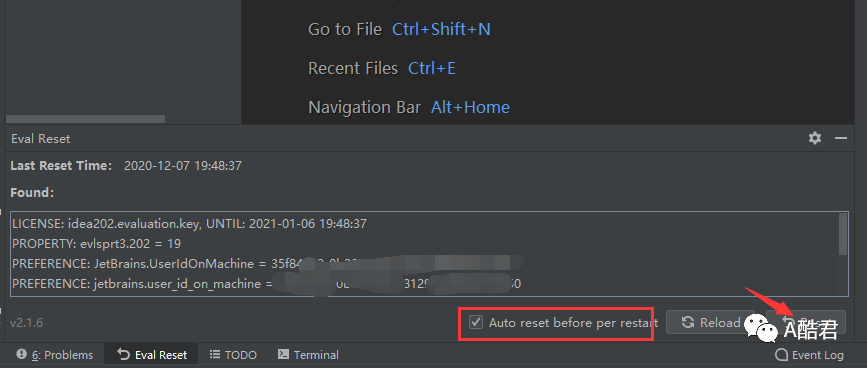Click the Eval Reset tab's undo arrow icon

(x=124, y=354)
